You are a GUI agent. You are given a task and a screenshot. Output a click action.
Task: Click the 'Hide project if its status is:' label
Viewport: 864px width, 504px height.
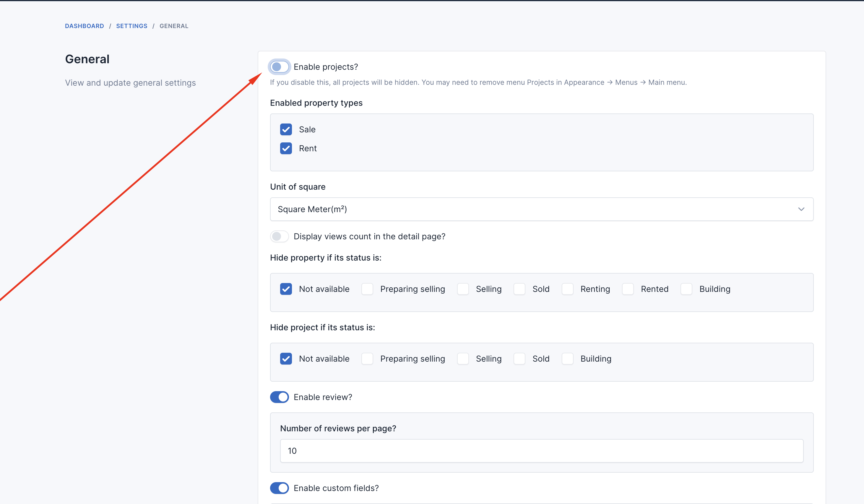click(x=322, y=327)
